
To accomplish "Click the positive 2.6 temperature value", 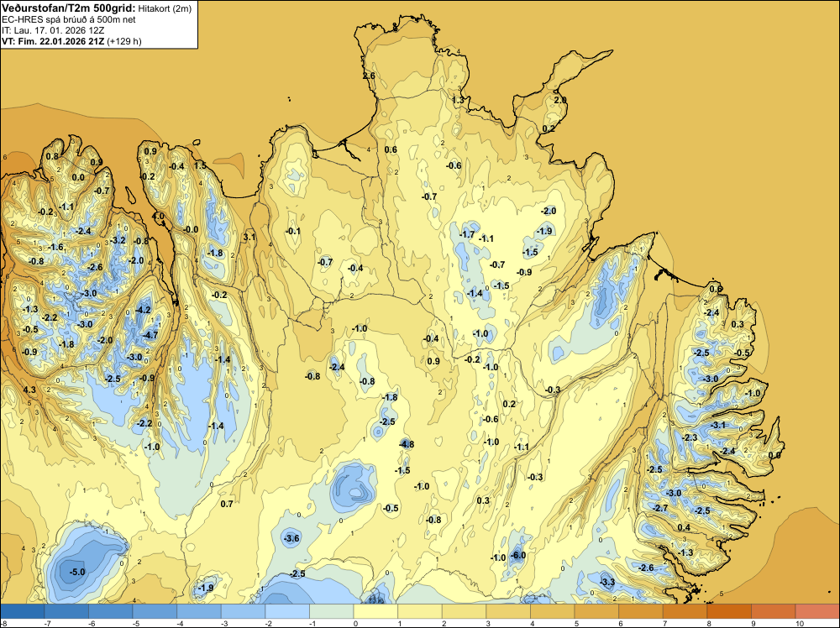I will (x=369, y=76).
